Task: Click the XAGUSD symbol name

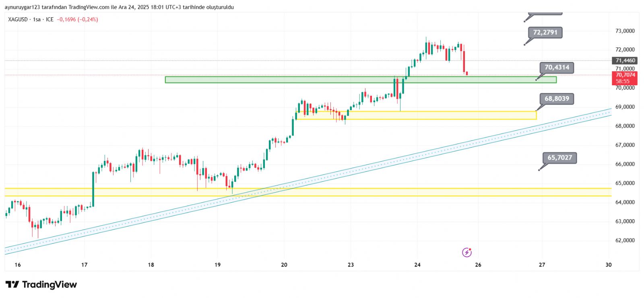Action: (x=18, y=19)
